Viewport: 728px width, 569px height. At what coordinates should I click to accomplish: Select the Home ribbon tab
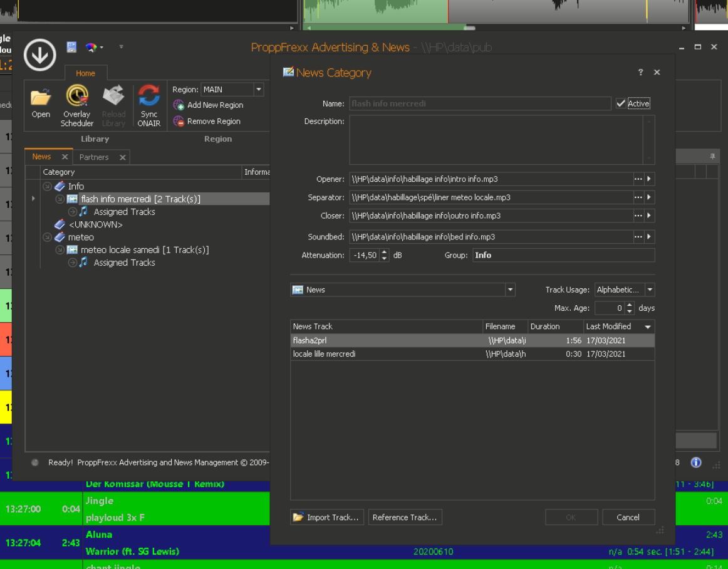pyautogui.click(x=86, y=73)
